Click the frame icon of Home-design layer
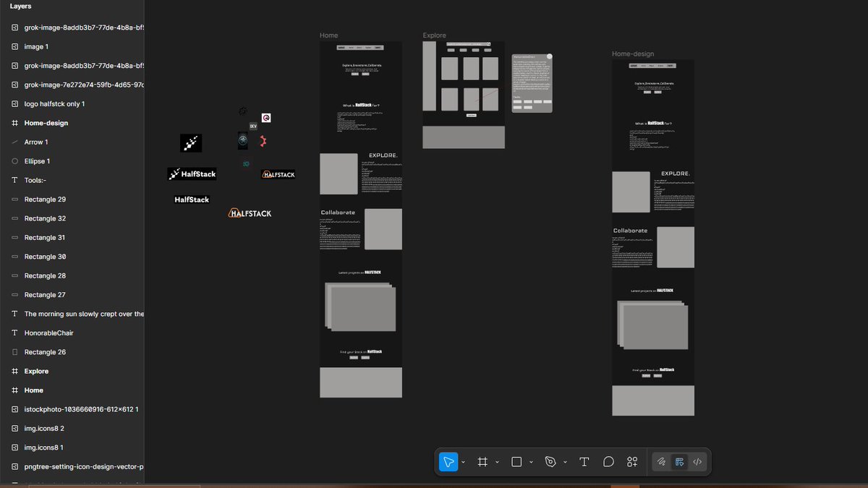This screenshot has width=868, height=488. 14,123
